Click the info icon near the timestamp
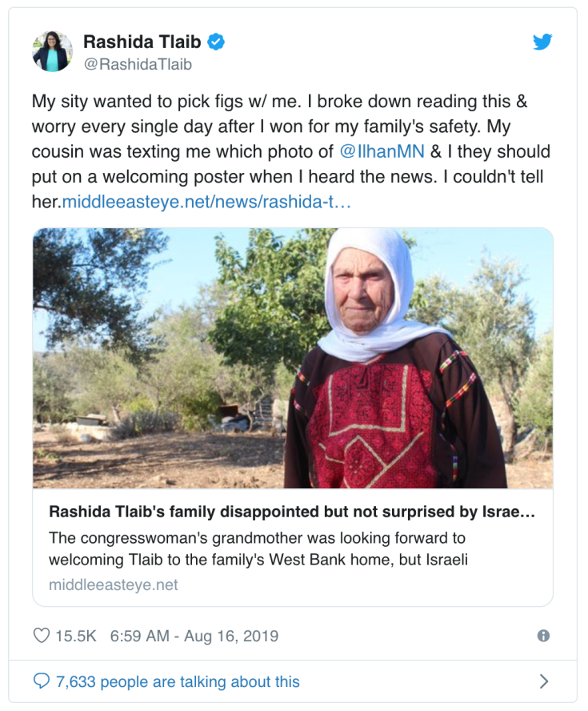Image resolution: width=588 pixels, height=711 pixels. pos(545,637)
